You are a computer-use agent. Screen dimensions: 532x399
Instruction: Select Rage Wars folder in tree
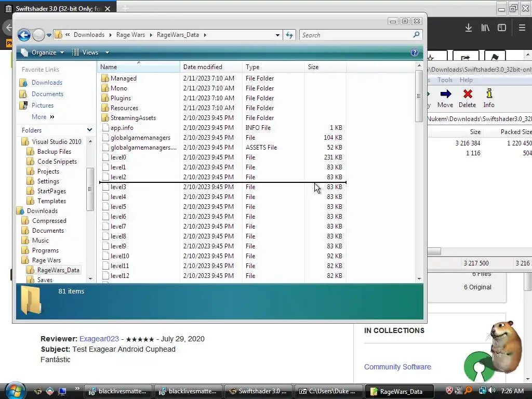(46, 260)
